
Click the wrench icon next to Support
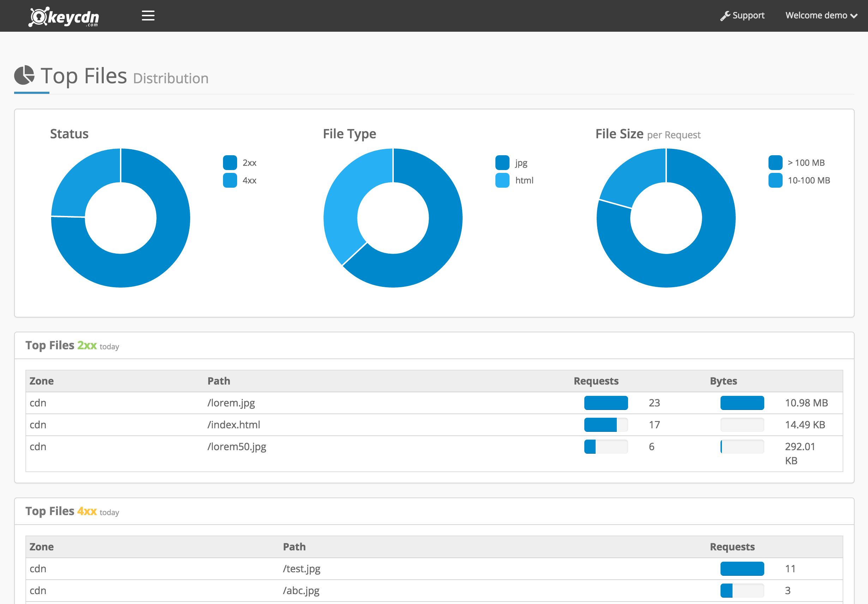coord(725,16)
